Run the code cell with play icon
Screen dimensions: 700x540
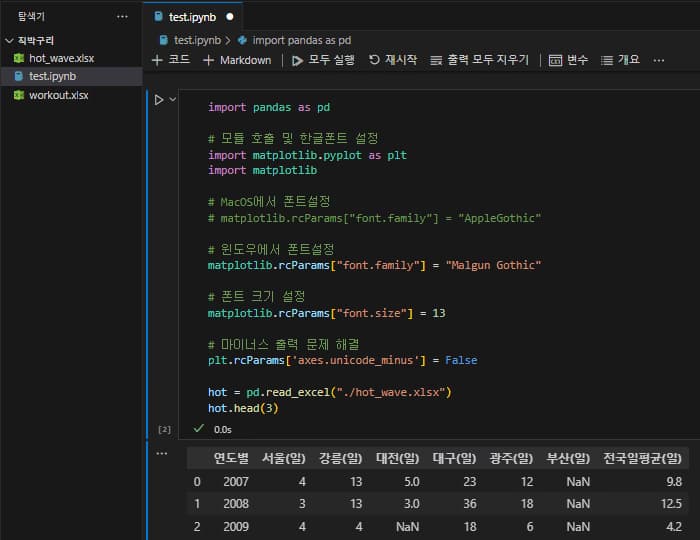tap(158, 100)
